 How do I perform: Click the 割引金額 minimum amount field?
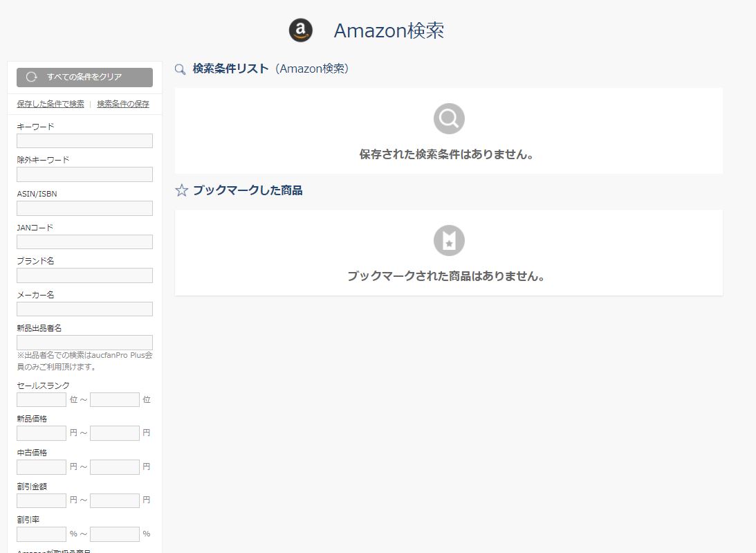(42, 500)
